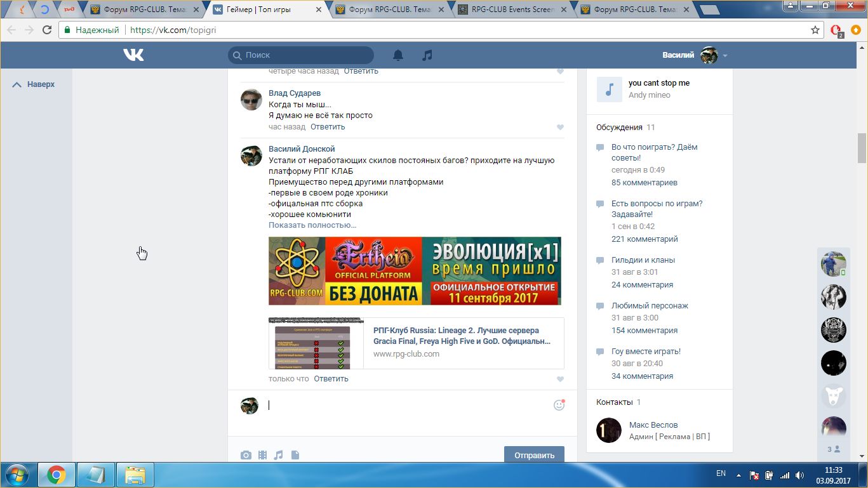Switch to the РЖД browser tab
This screenshot has width=868, height=488.
click(70, 10)
